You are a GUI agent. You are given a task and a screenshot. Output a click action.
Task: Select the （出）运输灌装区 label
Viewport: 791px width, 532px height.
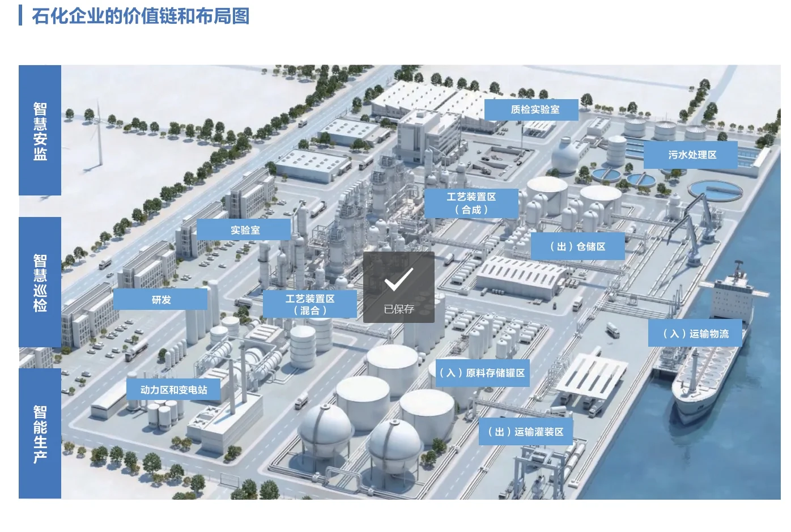point(526,432)
